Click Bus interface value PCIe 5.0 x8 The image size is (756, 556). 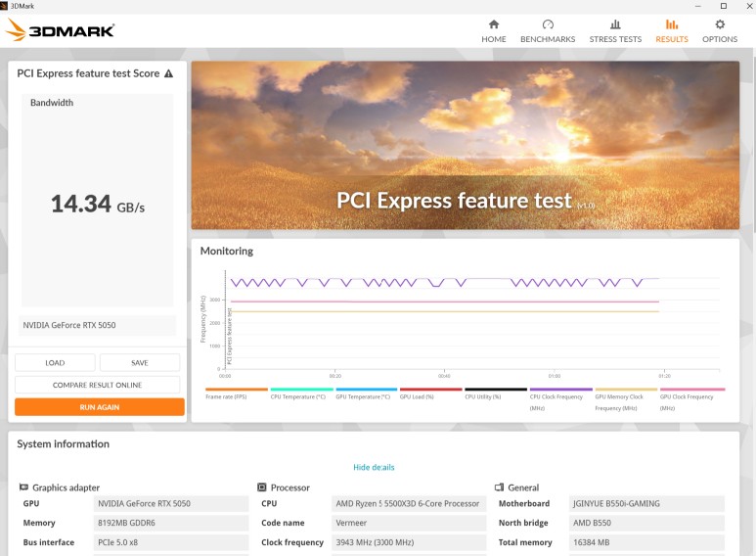(x=171, y=542)
